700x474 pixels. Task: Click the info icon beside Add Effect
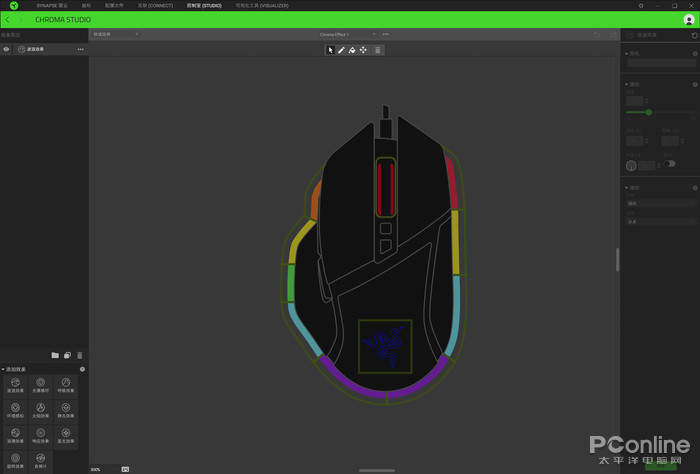tap(82, 369)
